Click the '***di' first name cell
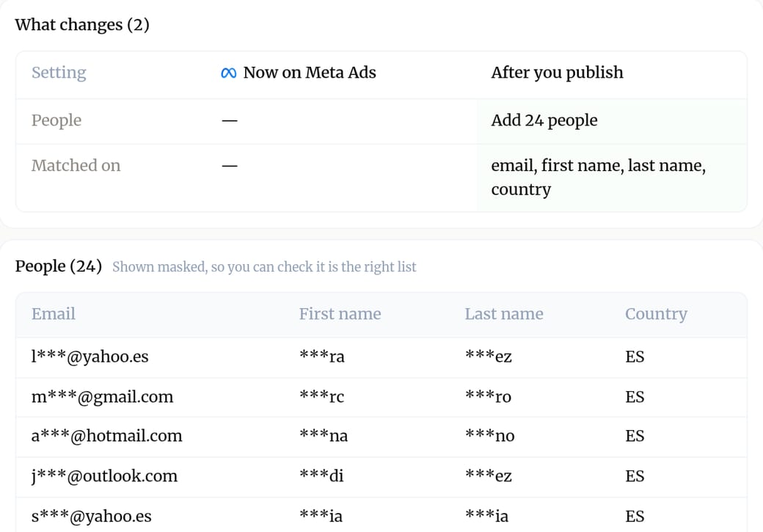Image resolution: width=763 pixels, height=532 pixels. [x=321, y=475]
